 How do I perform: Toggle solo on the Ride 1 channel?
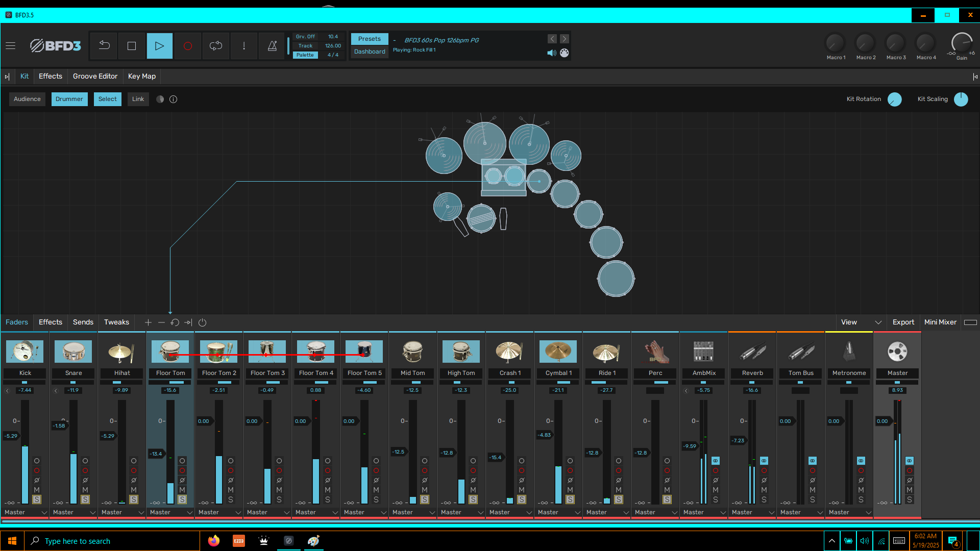(x=619, y=499)
